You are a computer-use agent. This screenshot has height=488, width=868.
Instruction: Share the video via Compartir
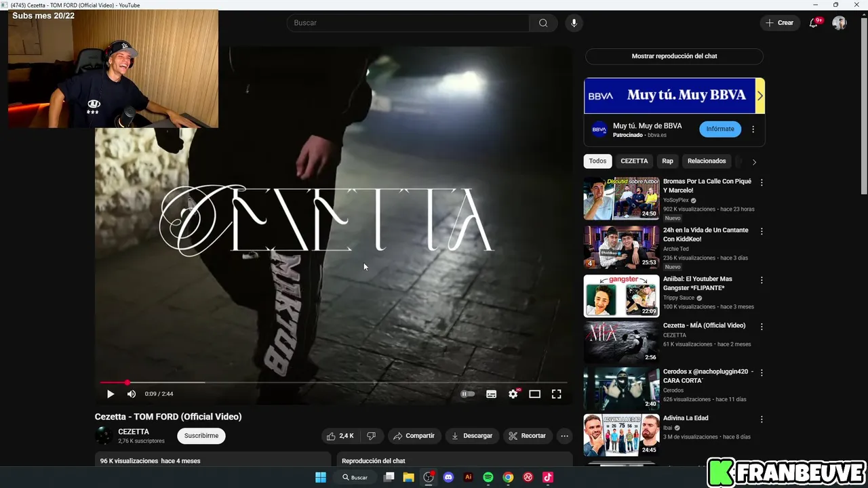click(x=414, y=436)
